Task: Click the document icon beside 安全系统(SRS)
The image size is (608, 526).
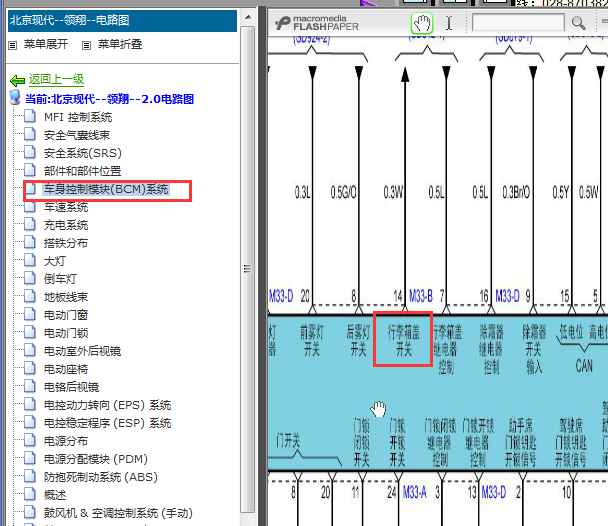Action: pos(30,152)
